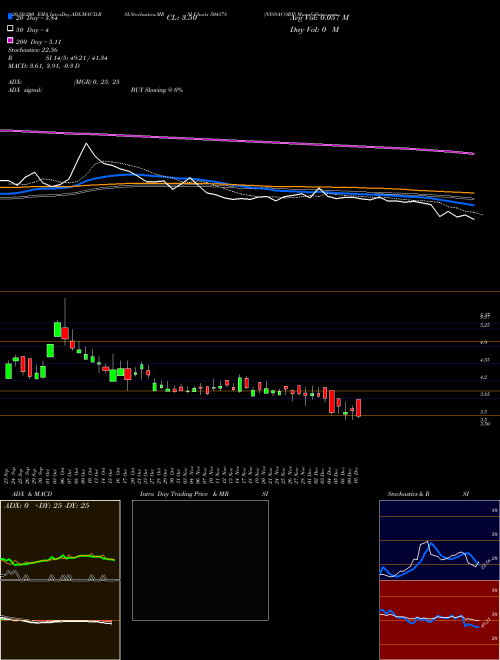Screen dimensions: 500x660
Task: Click the 'ADX: 0 +DY: 25 -DY: 25' header
Action: point(46,506)
